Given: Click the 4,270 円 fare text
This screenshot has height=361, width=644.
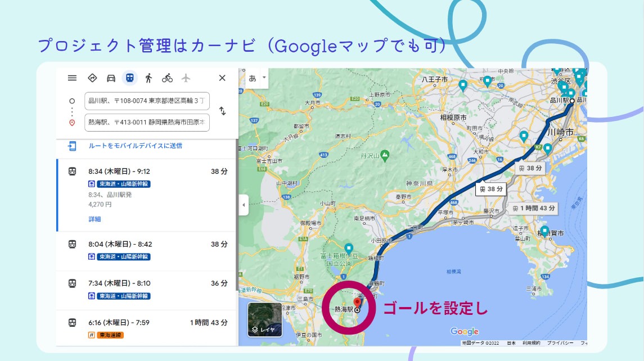Looking at the screenshot, I should coord(100,205).
